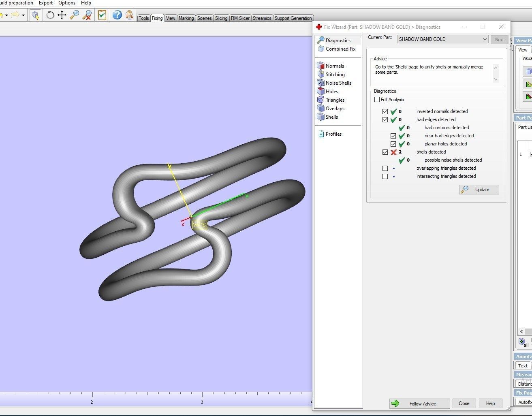Toggle shells detected checkbox
The image size is (532, 416).
pyautogui.click(x=385, y=152)
